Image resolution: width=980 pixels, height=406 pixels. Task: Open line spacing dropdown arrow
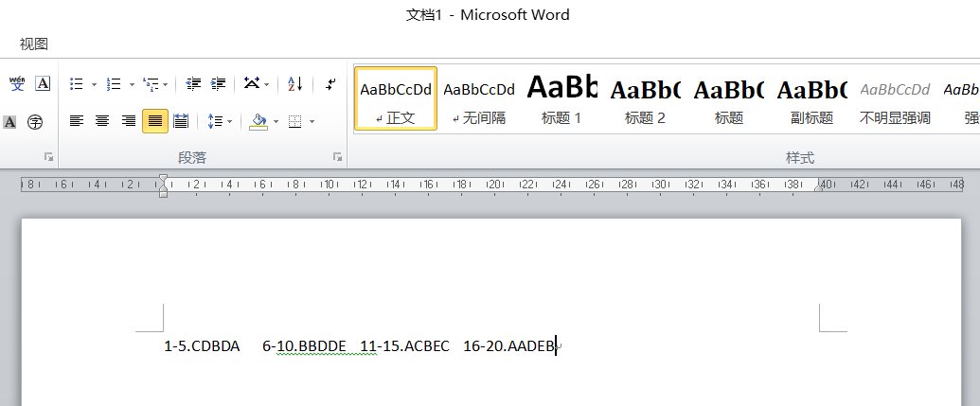[229, 122]
